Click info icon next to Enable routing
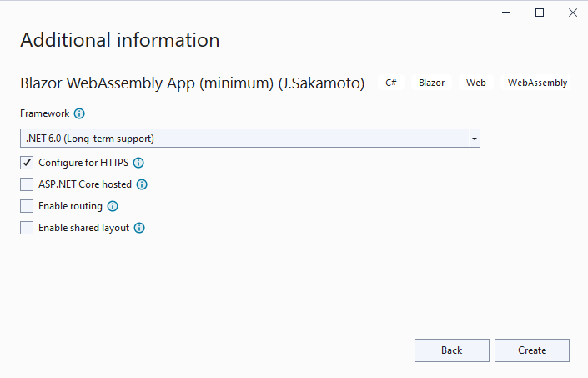The height and width of the screenshot is (378, 588). tap(113, 206)
